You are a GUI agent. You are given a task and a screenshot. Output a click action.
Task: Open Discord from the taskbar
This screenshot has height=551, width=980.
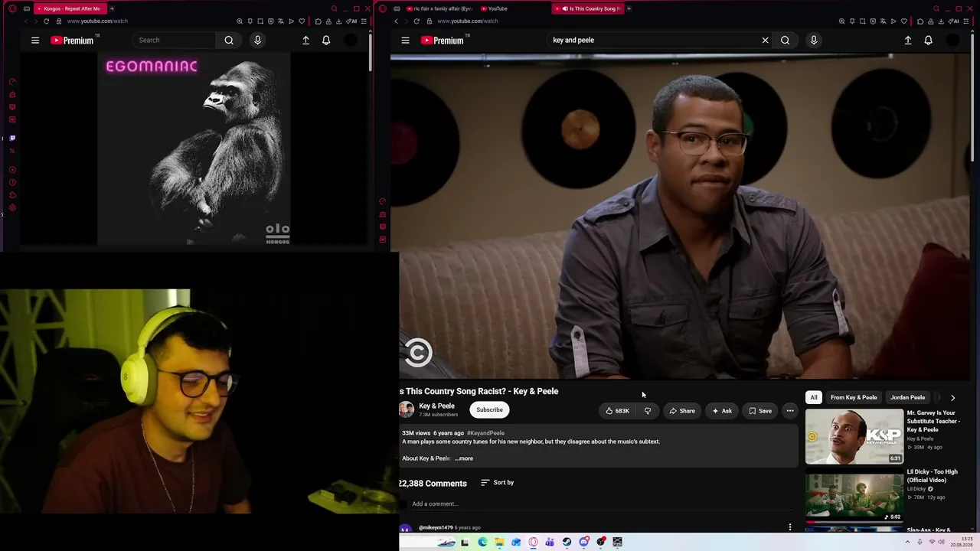point(584,543)
